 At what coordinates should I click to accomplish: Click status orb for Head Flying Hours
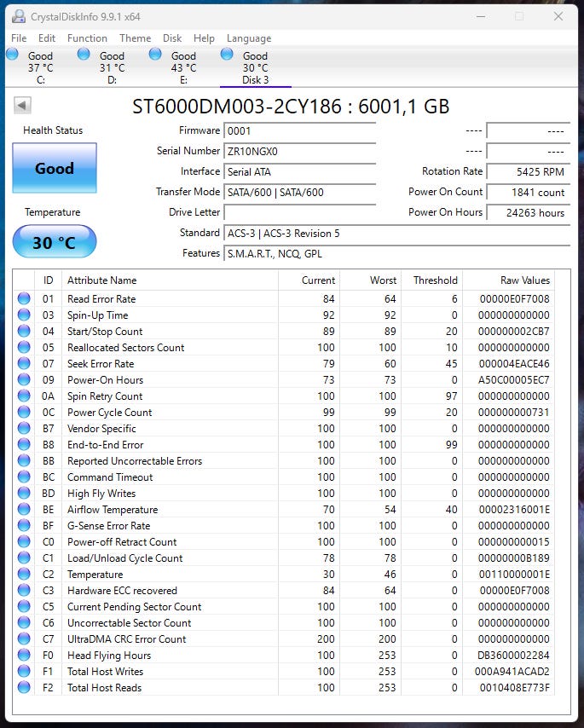[x=24, y=655]
